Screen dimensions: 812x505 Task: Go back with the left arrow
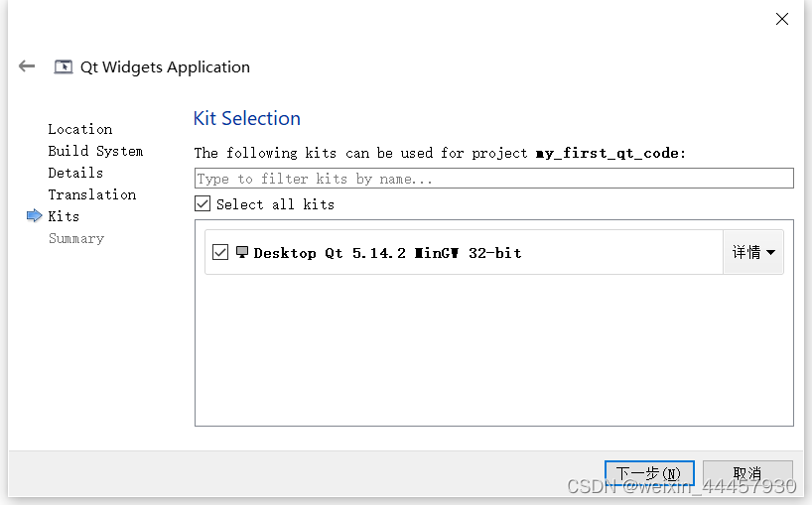27,66
